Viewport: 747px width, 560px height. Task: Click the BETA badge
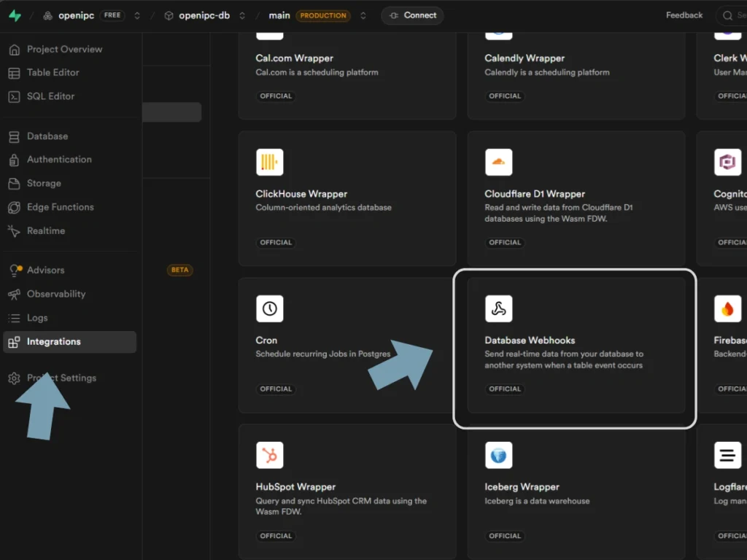(x=179, y=270)
